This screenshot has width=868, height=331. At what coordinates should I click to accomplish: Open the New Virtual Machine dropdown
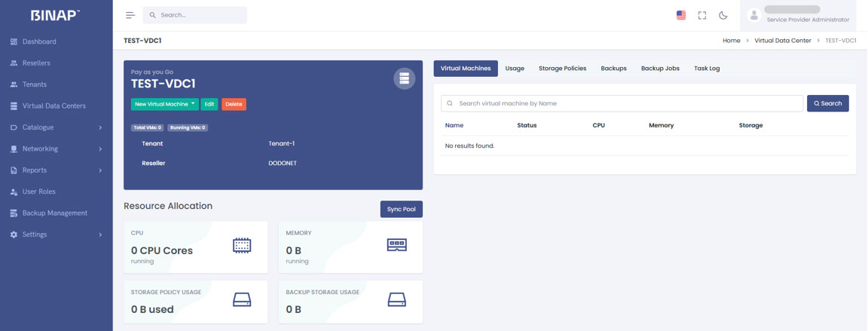point(165,104)
